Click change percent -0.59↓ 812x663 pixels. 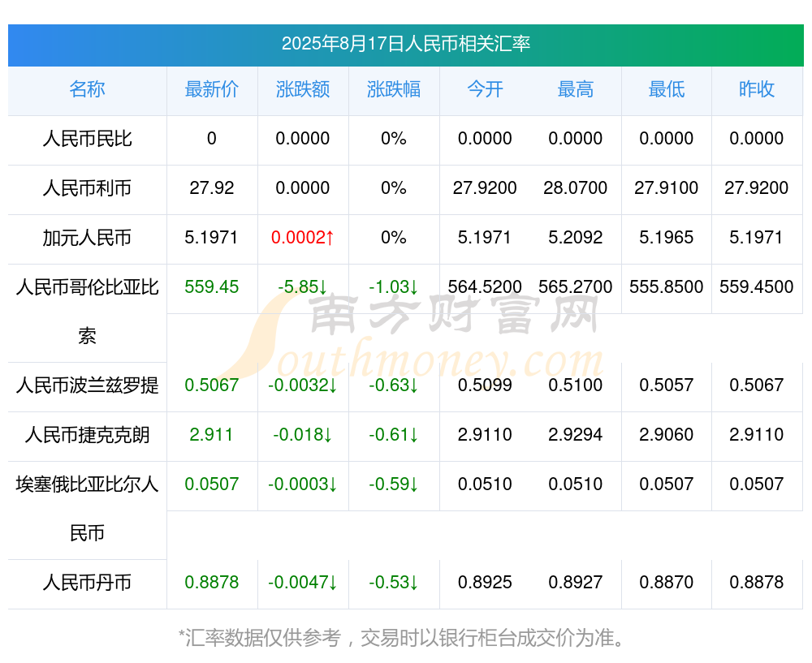pos(394,484)
